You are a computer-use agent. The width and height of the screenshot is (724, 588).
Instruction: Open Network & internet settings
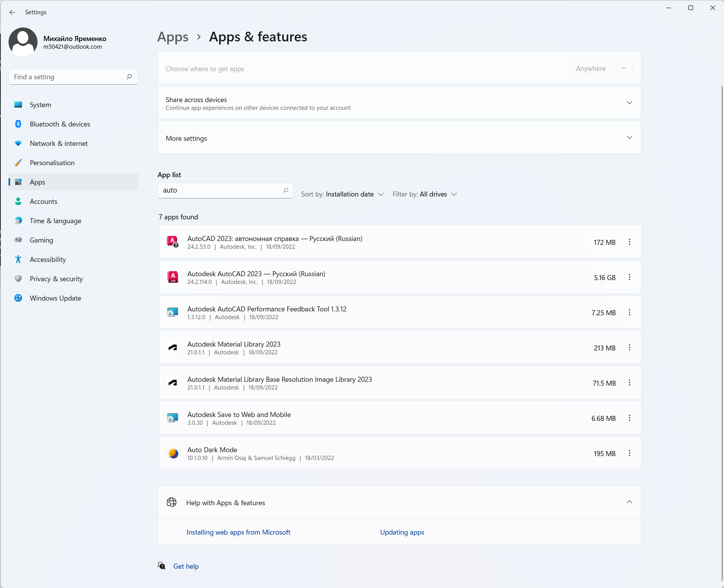[x=73, y=144]
